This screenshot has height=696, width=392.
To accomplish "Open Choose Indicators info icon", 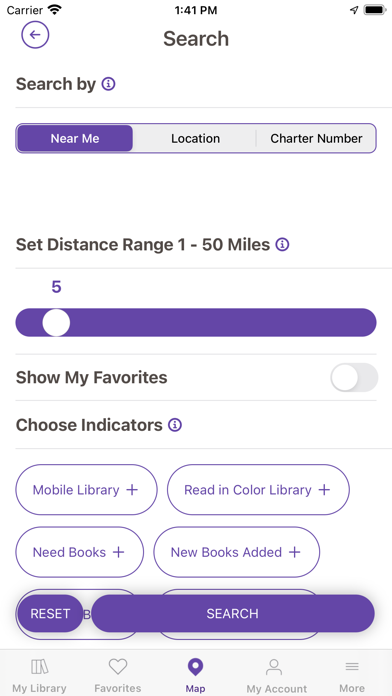I will tap(175, 425).
